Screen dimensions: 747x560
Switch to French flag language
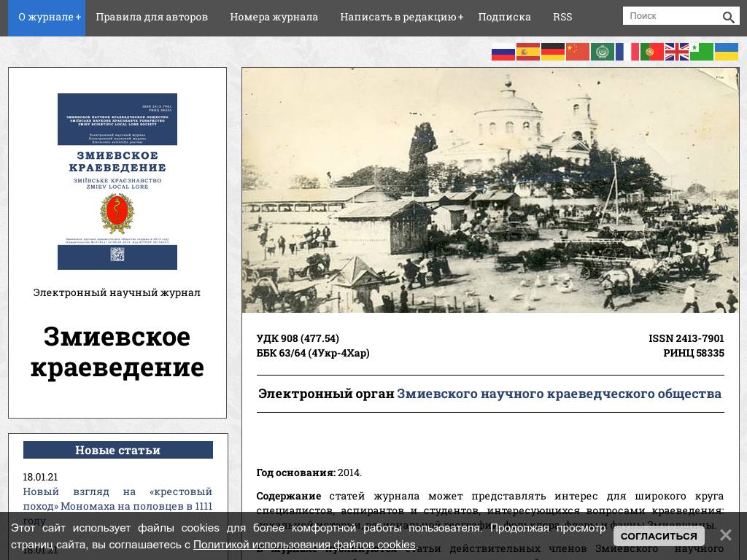[627, 52]
